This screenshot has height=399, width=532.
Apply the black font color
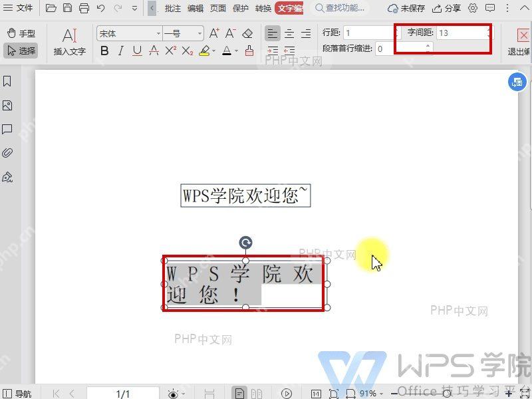pos(227,51)
